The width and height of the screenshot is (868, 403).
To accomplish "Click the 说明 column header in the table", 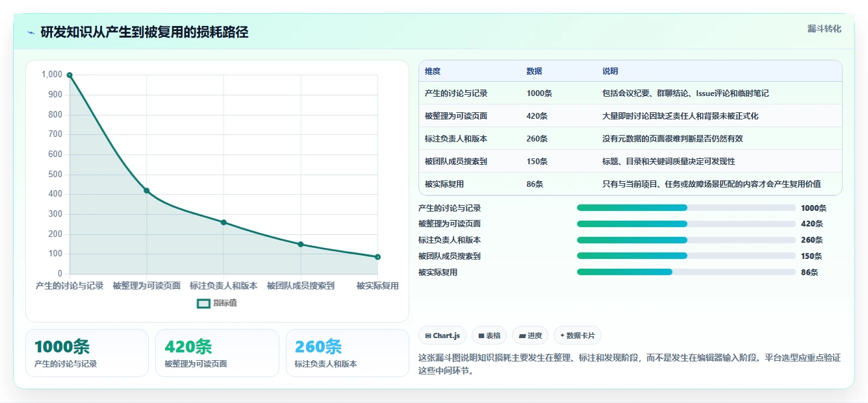I will click(x=610, y=71).
